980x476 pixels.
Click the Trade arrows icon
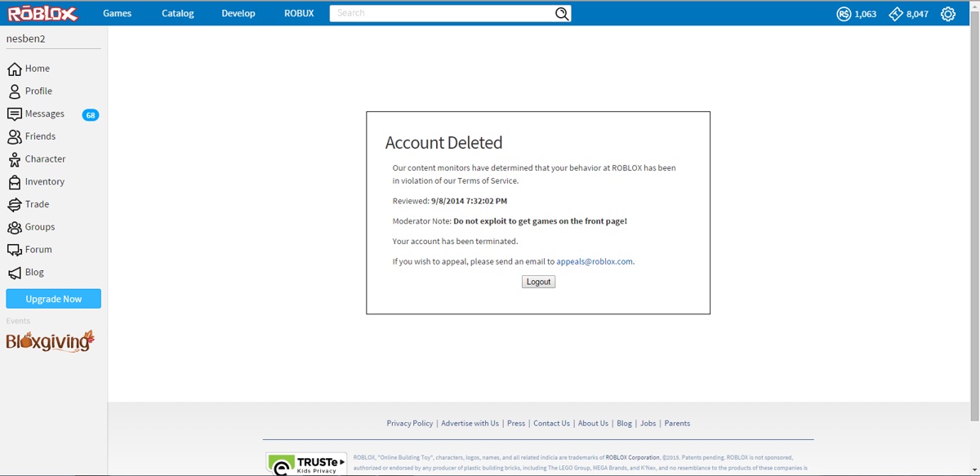pyautogui.click(x=14, y=204)
